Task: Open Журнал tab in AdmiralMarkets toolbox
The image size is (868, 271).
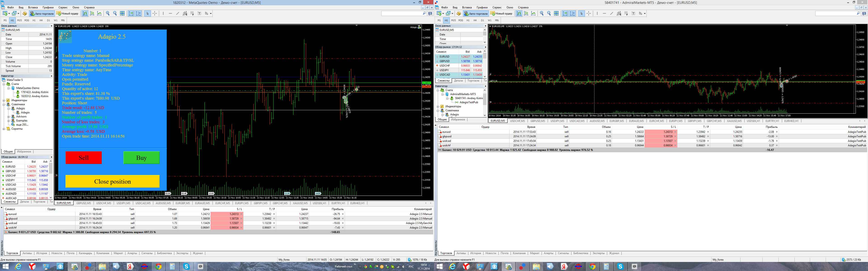Action: tap(614, 253)
